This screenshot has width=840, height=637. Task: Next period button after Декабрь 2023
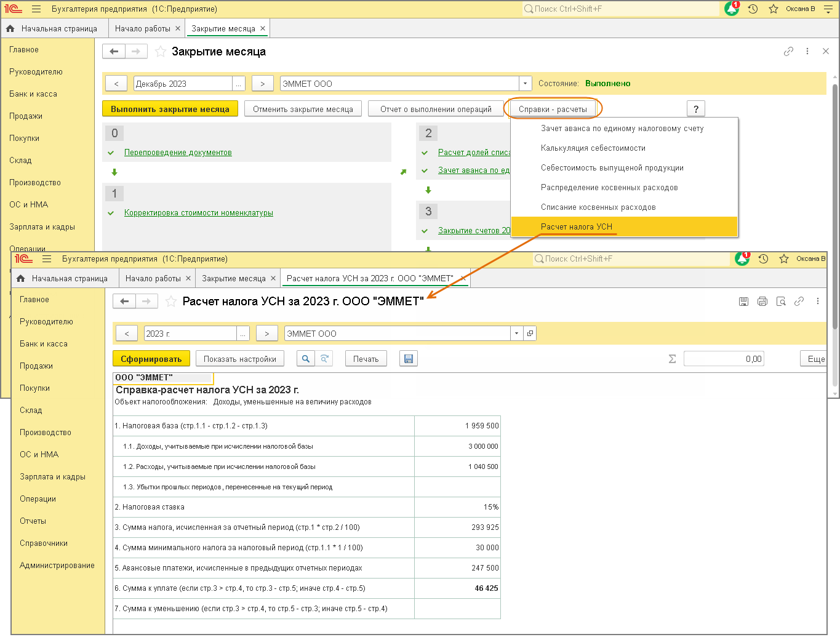pyautogui.click(x=262, y=84)
